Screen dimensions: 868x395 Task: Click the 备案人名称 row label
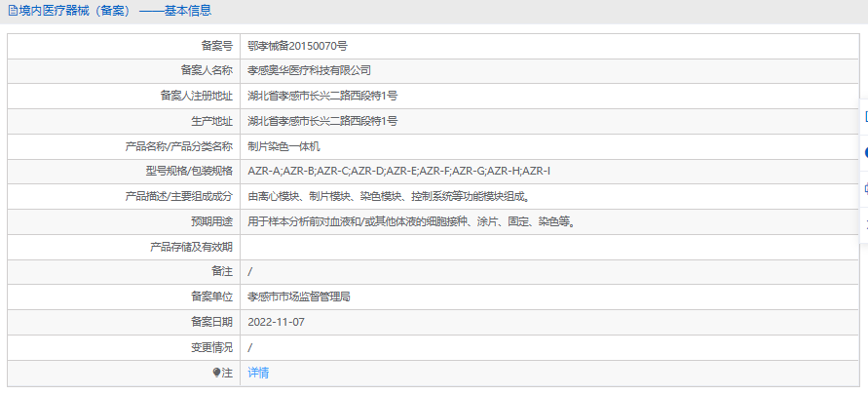pos(208,71)
